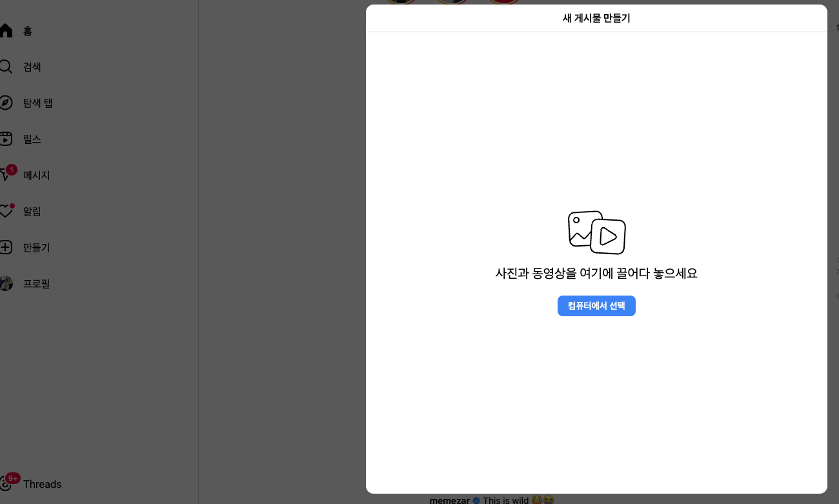Click the 컴퓨터에서 선택 button

coord(596,306)
